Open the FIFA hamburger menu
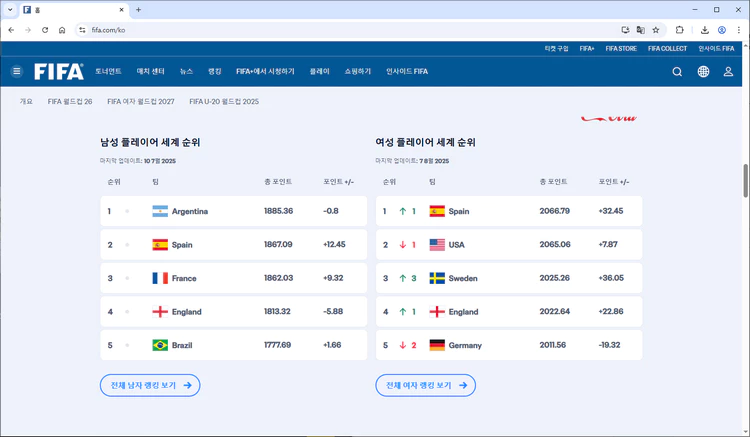This screenshot has width=750, height=437. point(17,71)
